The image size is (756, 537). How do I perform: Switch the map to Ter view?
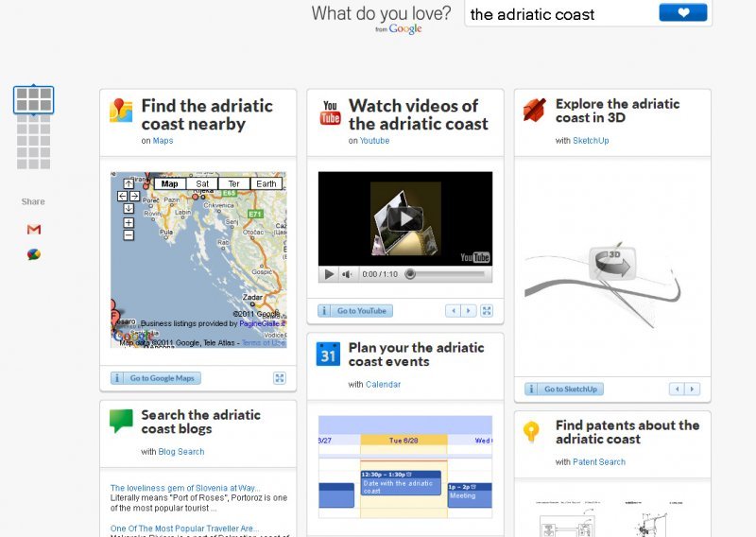pyautogui.click(x=233, y=183)
